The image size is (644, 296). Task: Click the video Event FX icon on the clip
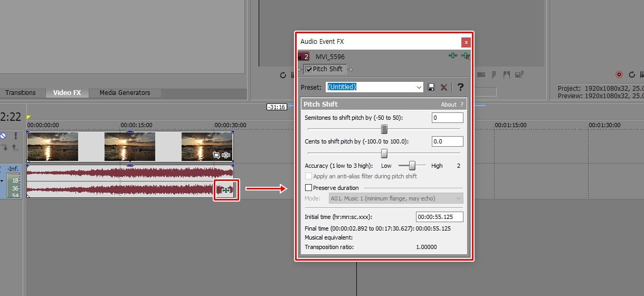point(226,155)
